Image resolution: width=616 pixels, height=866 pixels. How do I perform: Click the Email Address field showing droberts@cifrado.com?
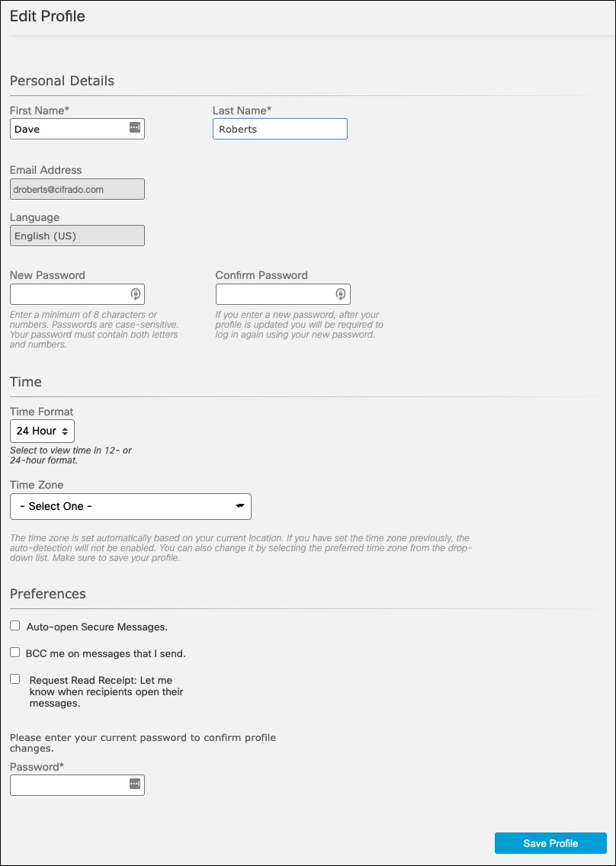tap(76, 188)
